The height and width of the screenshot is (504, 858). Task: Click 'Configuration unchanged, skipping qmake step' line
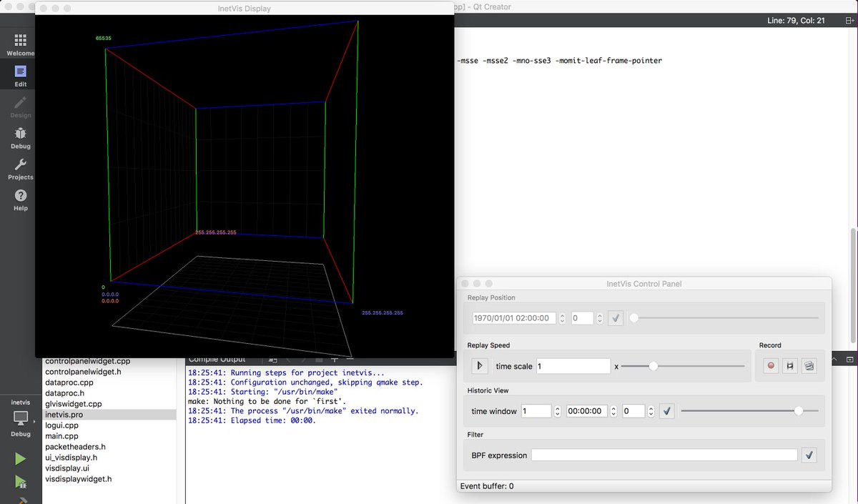click(305, 382)
